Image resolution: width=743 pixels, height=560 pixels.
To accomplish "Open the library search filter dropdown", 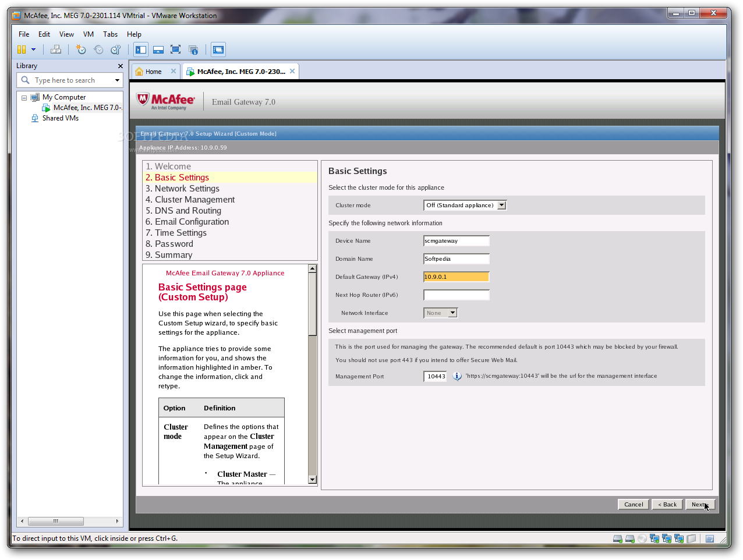I will tap(117, 80).
